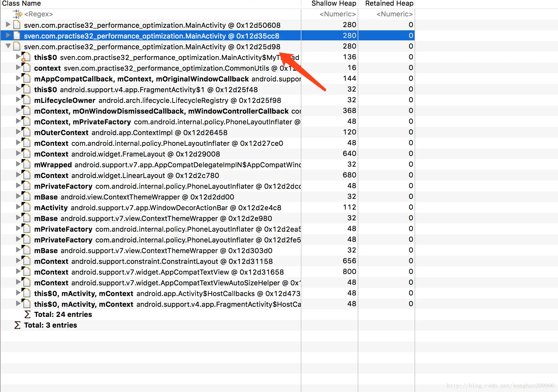The image size is (558, 392).
Task: Expand the mLifecycleOwner LifecycleRegistry node
Action: click(x=18, y=99)
